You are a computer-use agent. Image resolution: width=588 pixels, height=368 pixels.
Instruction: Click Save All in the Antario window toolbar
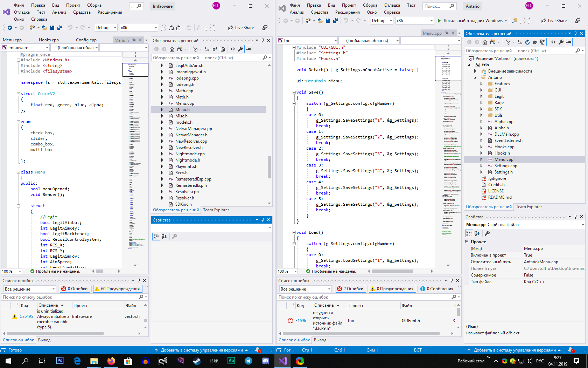(x=336, y=21)
